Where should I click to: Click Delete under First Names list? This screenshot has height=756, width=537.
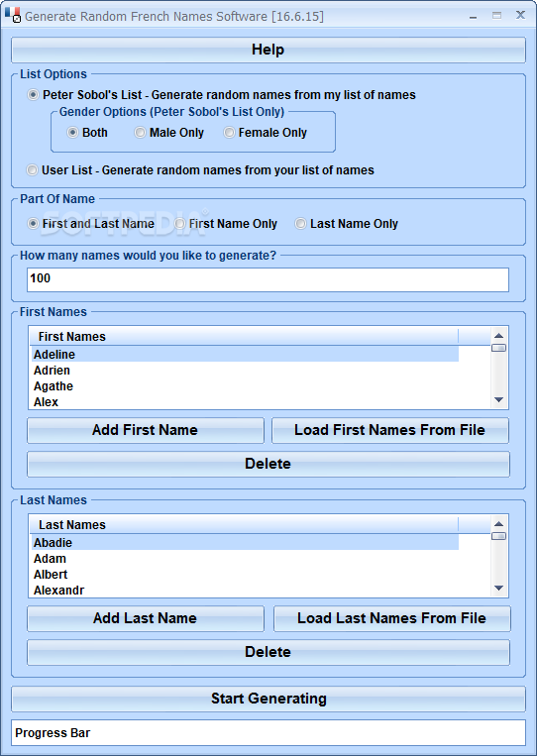tap(268, 464)
